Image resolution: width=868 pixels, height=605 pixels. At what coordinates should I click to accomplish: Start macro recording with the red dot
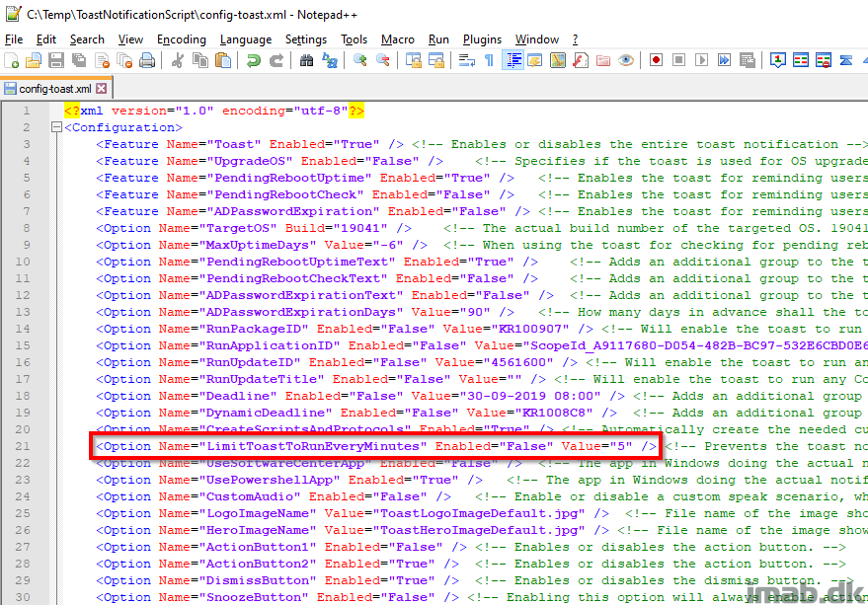(x=656, y=60)
